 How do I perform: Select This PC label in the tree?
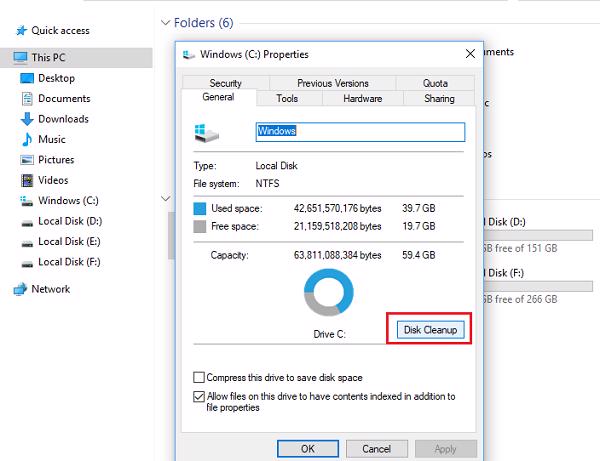(x=48, y=57)
